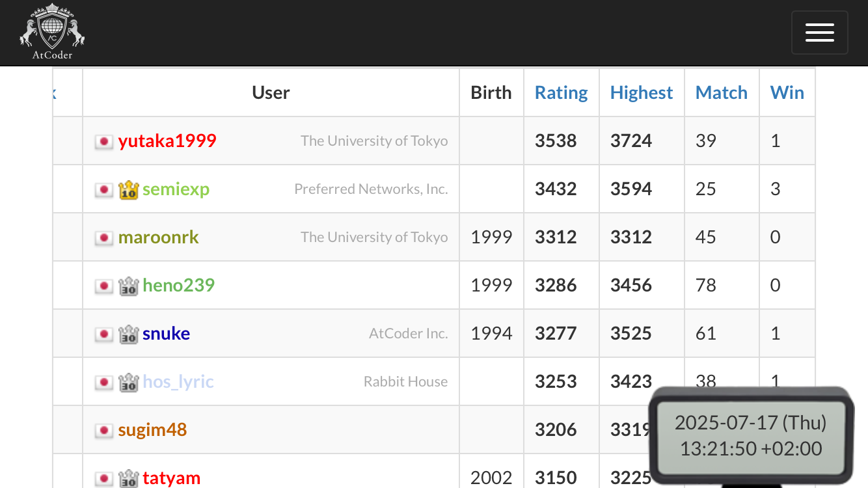Click birth year 2002

(x=491, y=478)
